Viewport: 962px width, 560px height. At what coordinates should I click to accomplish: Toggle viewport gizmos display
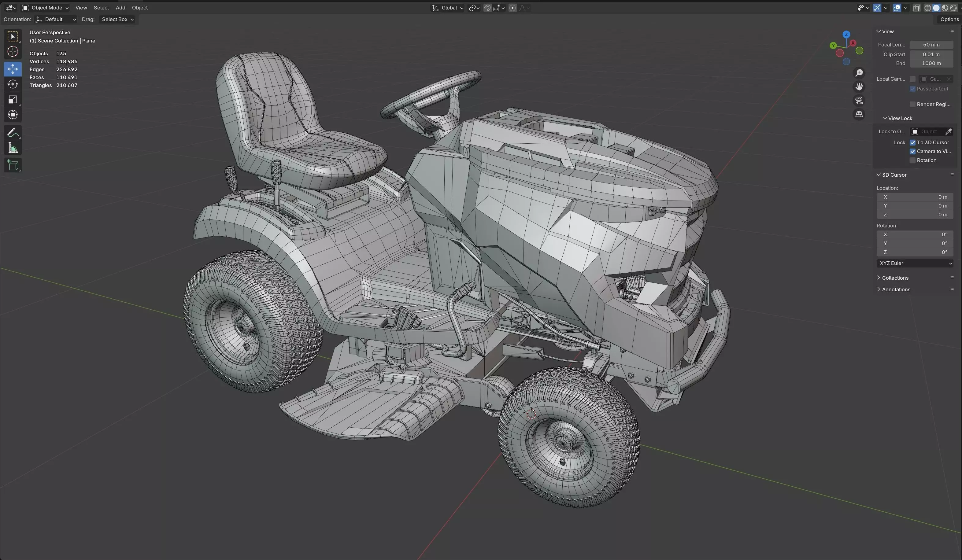(877, 8)
